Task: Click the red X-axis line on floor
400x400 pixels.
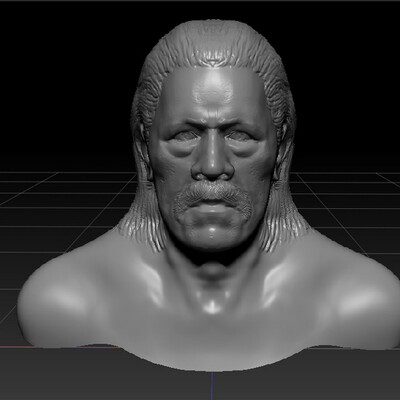Action: coord(60,347)
